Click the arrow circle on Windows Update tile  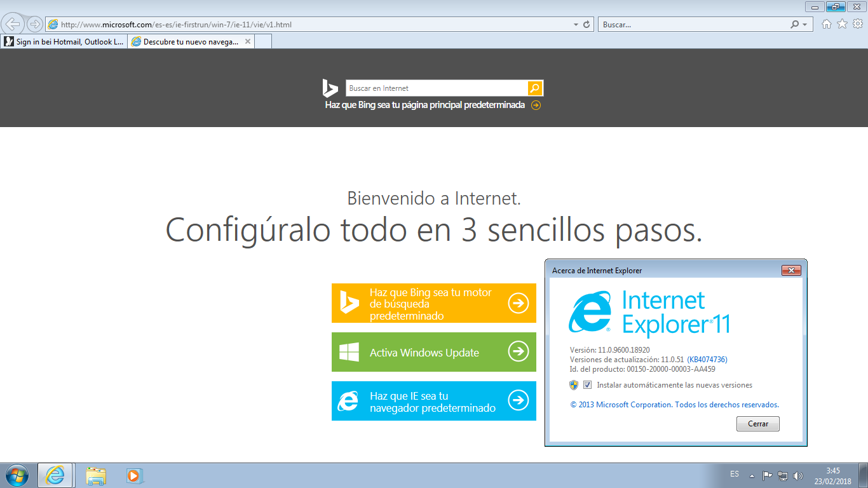pos(519,351)
